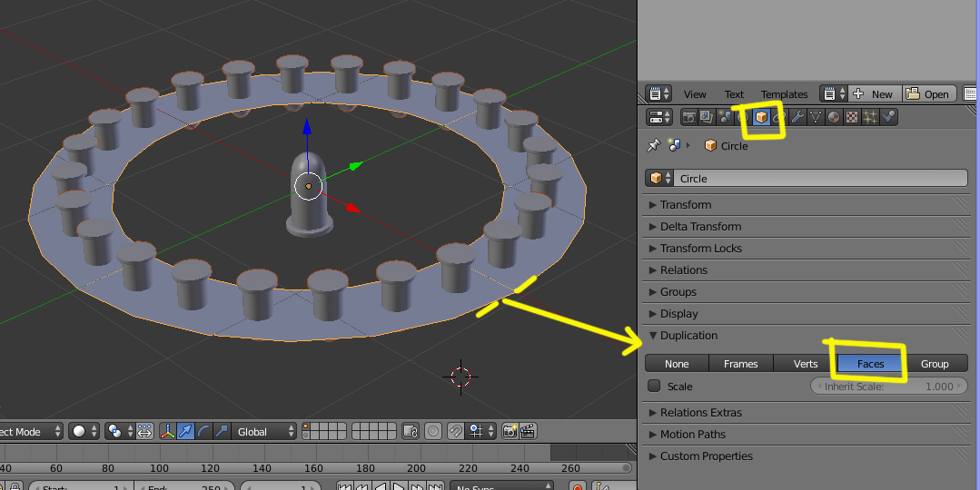The height and width of the screenshot is (490, 980).
Task: Select Group duplication type
Action: 935,363
